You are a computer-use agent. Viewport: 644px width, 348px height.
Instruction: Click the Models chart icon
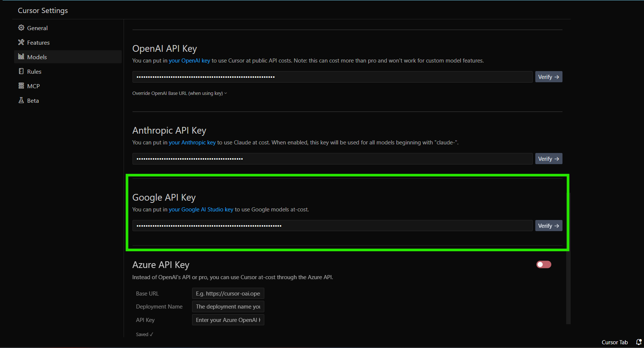pos(21,57)
